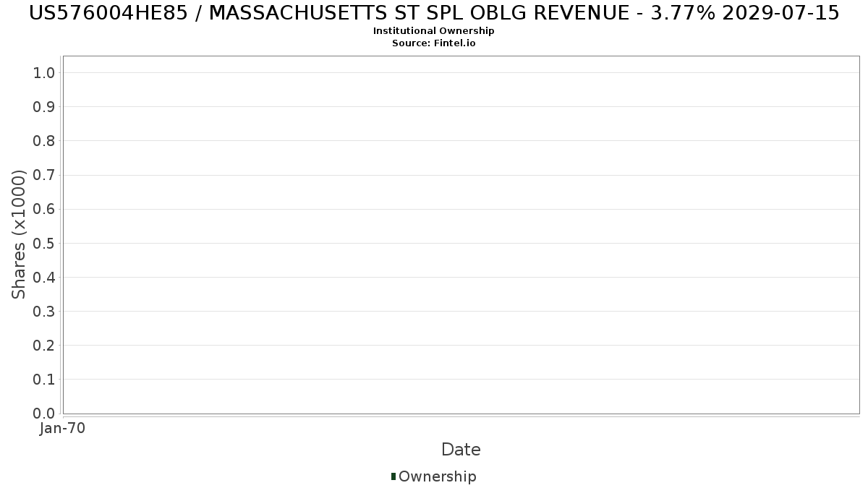This screenshot has height=488, width=868.
Task: Click the 0.6 y-axis tick label
Action: (44, 209)
